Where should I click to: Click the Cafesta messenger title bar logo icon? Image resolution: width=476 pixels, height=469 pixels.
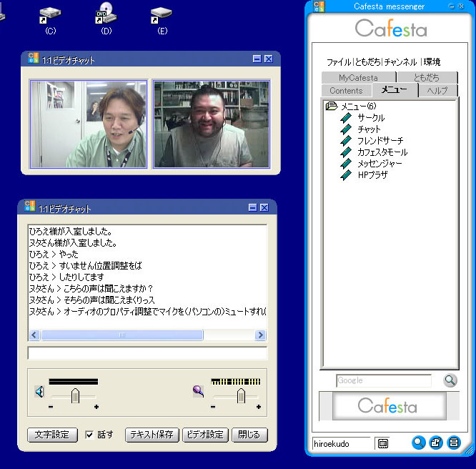(x=319, y=6)
